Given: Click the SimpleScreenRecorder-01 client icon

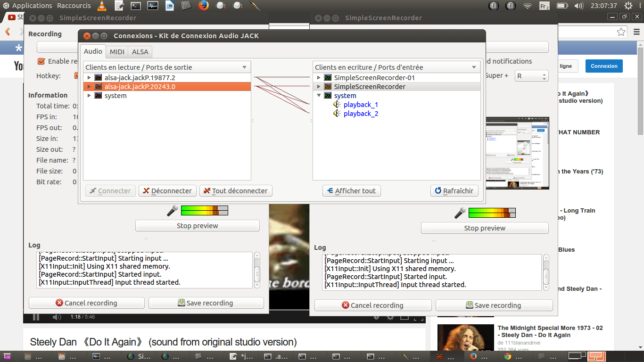Looking at the screenshot, I should 328,77.
